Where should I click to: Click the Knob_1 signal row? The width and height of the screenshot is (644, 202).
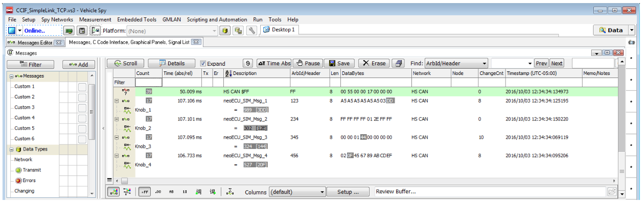click(365, 110)
